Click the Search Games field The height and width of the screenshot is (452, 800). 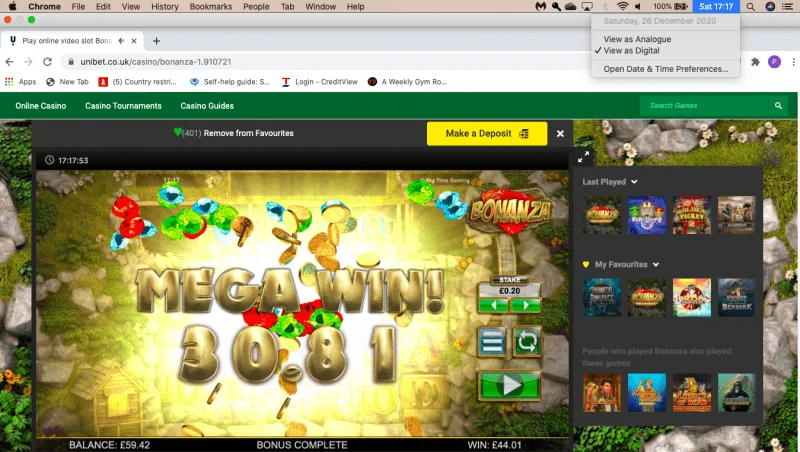pyautogui.click(x=705, y=106)
